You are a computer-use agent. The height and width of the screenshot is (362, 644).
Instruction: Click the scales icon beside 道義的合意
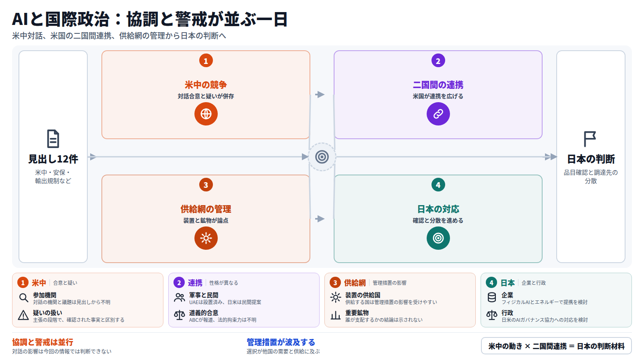click(180, 315)
